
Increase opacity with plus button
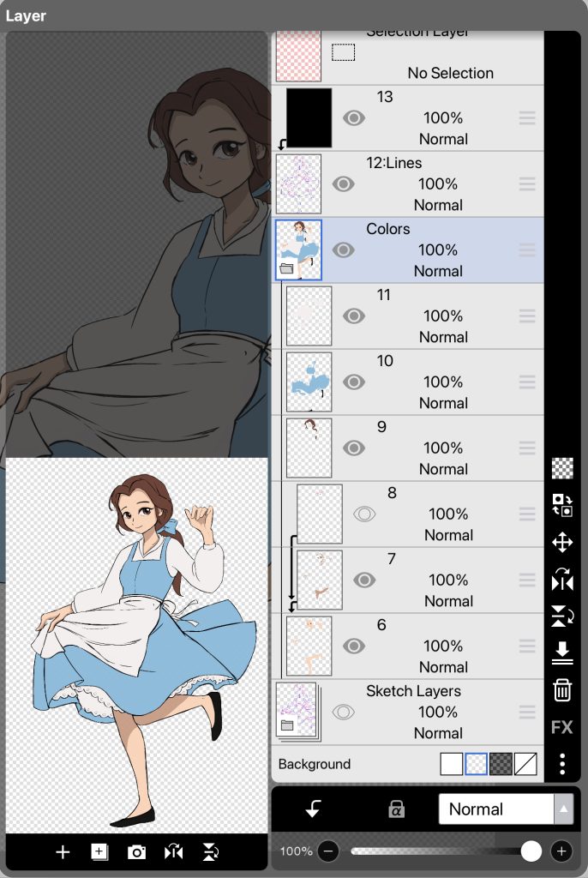(x=561, y=851)
